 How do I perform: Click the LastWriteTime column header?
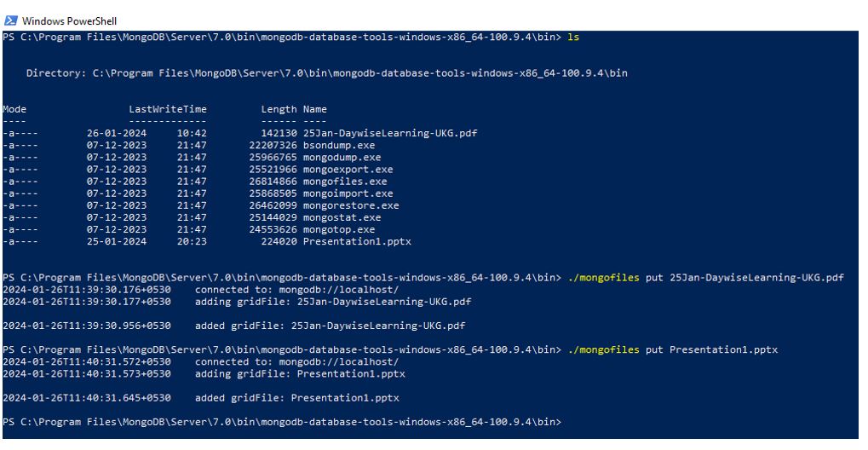click(x=168, y=109)
